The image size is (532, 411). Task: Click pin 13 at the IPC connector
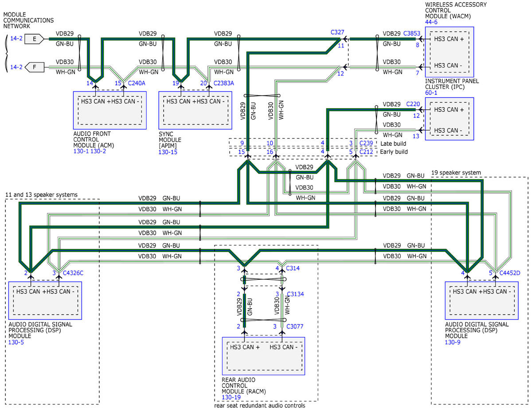click(416, 137)
